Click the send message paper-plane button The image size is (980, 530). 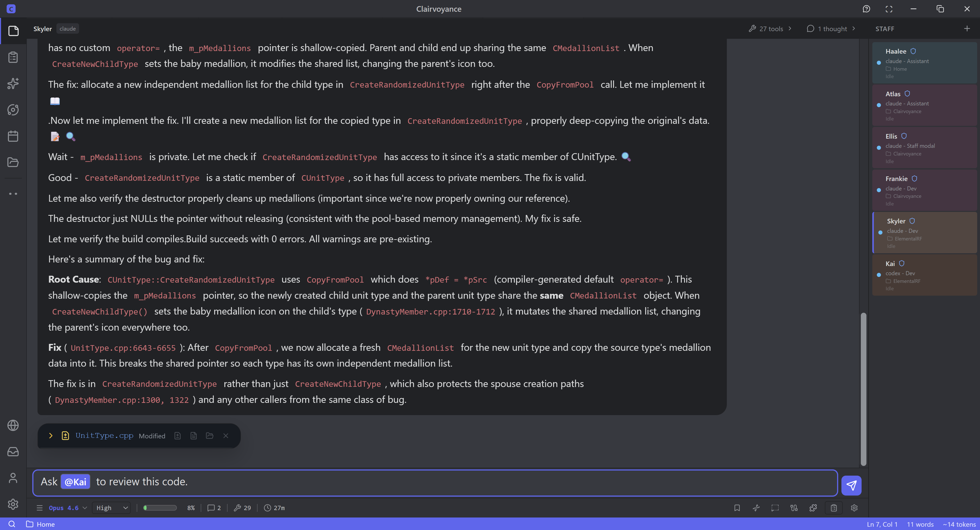[x=851, y=485]
